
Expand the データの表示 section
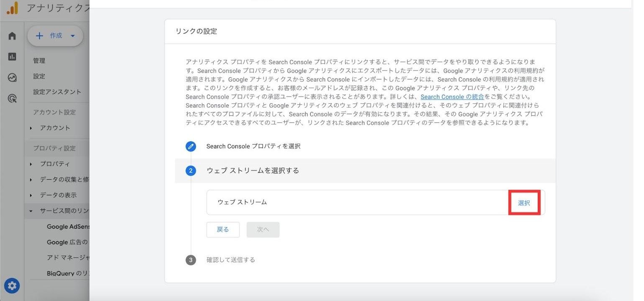(58, 195)
